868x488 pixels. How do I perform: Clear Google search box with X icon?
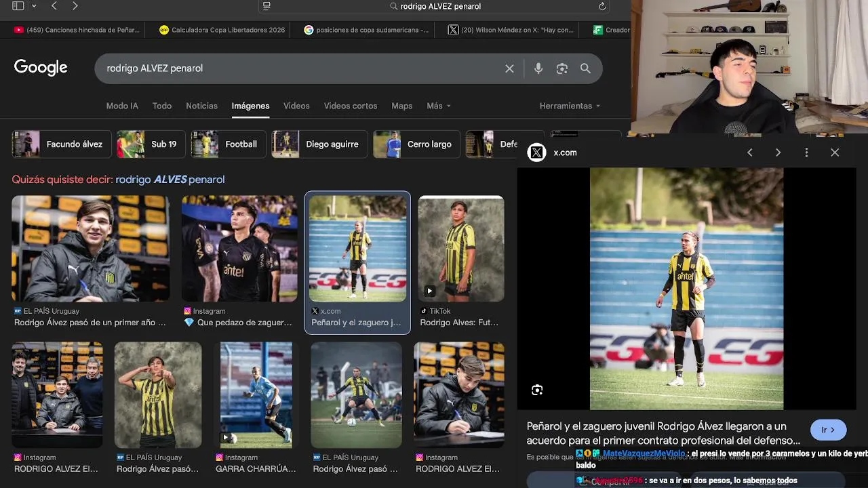tap(509, 68)
